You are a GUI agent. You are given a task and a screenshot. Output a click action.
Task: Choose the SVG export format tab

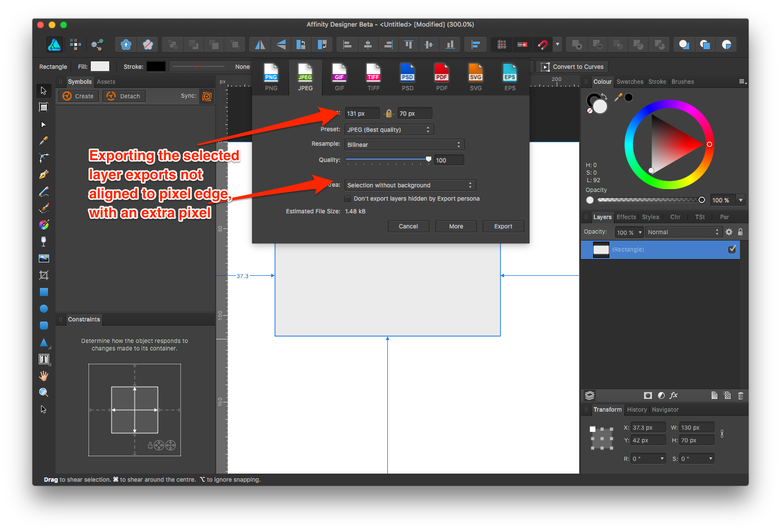pos(476,77)
